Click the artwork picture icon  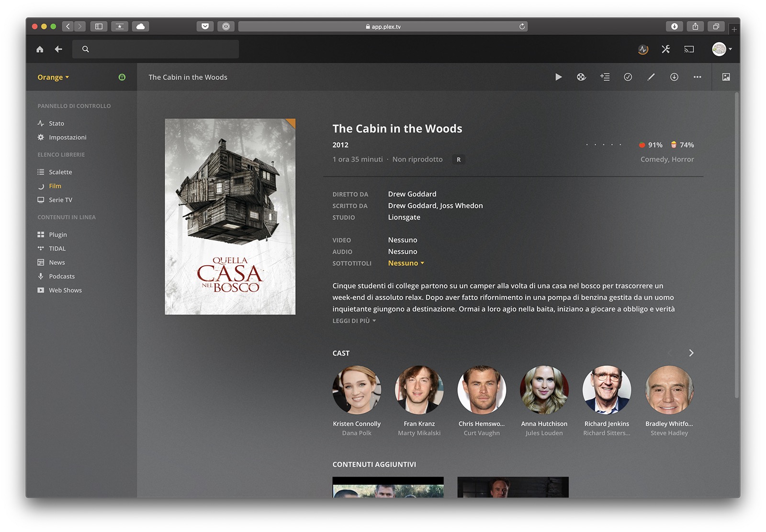[x=726, y=77]
